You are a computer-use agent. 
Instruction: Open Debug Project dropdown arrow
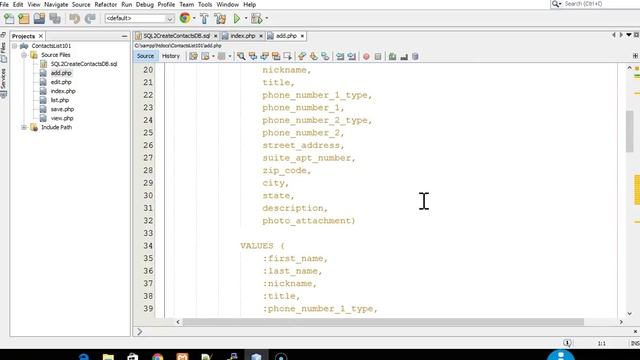click(x=267, y=18)
